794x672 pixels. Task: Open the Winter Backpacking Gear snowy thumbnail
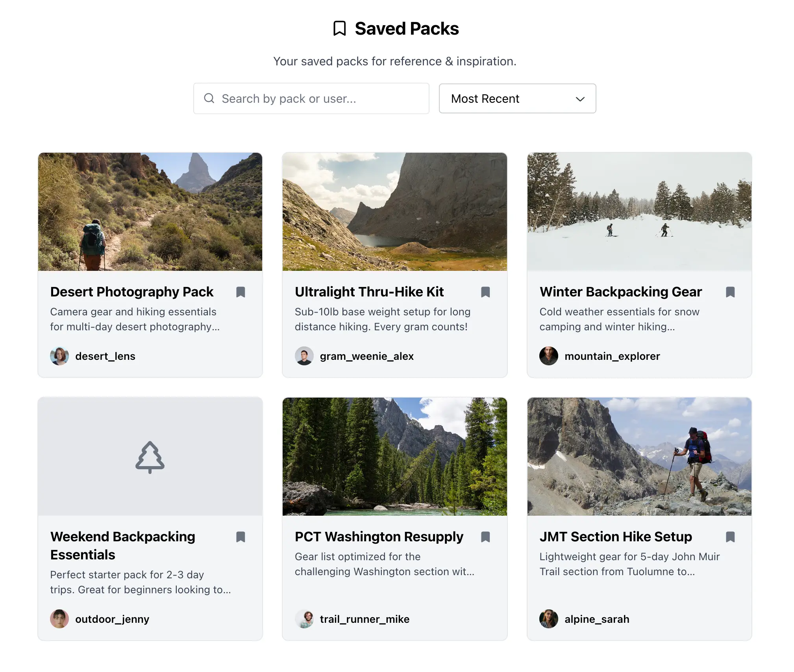click(x=639, y=212)
